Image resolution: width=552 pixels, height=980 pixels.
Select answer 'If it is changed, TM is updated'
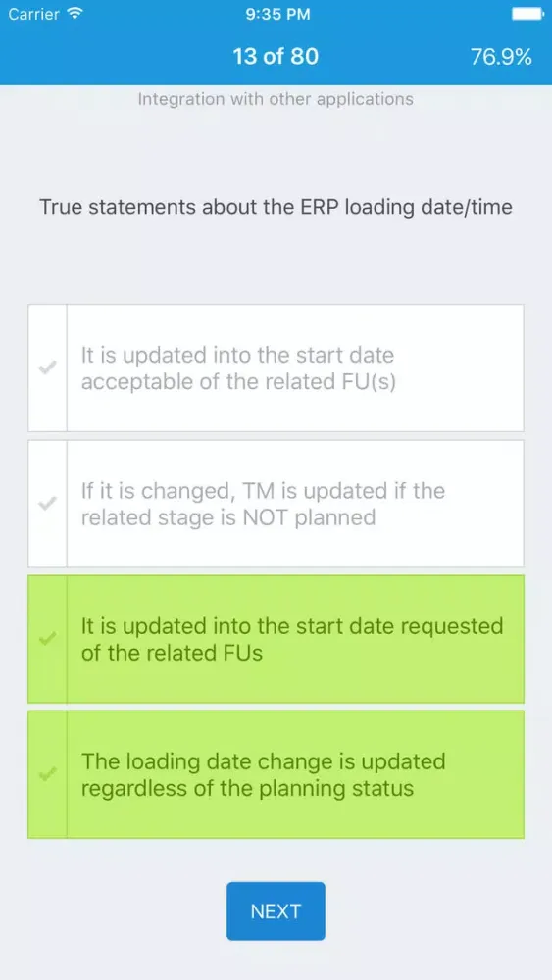coord(276,504)
